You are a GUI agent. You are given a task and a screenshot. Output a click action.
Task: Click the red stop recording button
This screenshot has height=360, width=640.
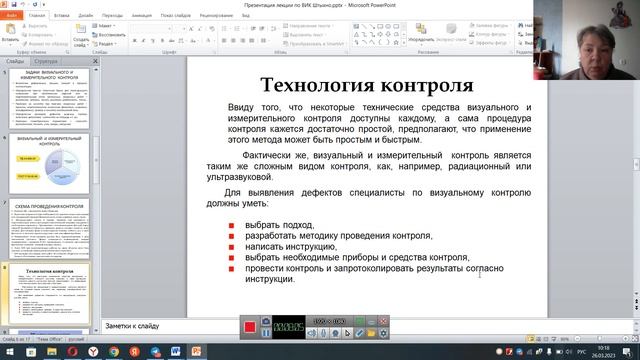coord(250,327)
